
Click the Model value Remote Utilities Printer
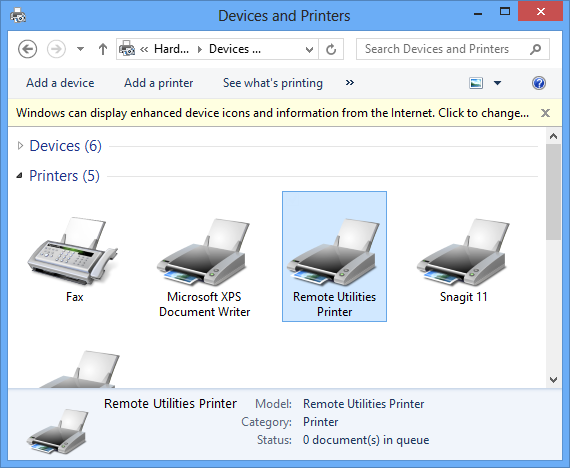(364, 404)
